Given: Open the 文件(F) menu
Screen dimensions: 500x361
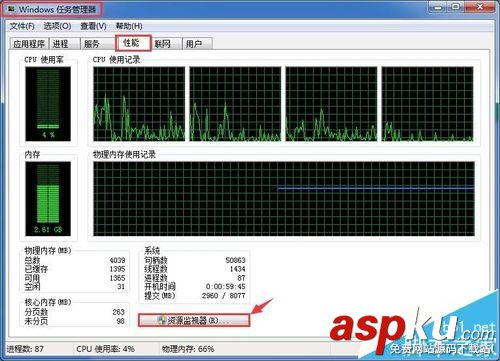Looking at the screenshot, I should 22,26.
